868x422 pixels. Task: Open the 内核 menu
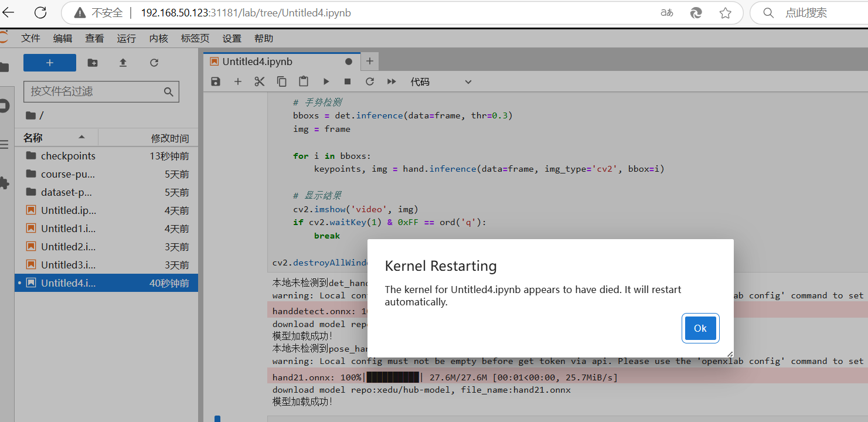158,39
